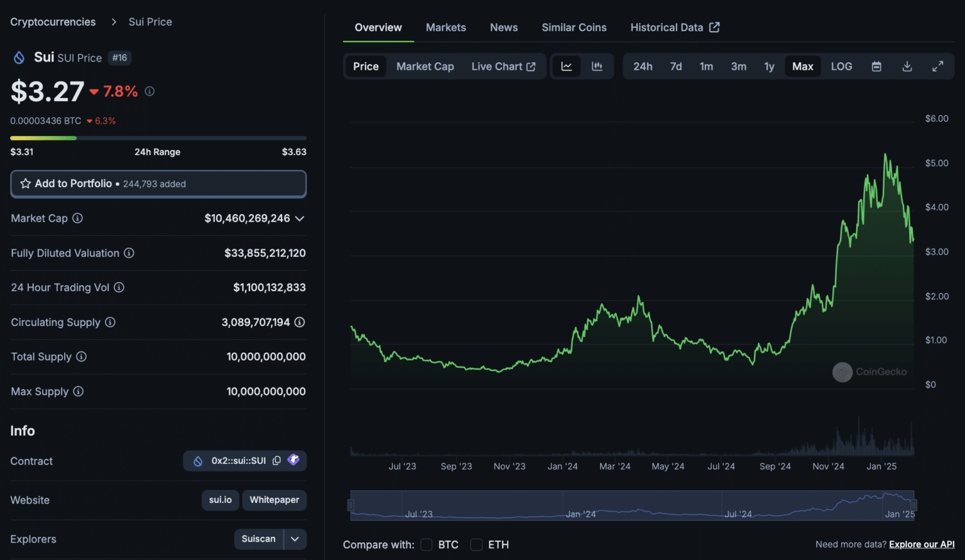This screenshot has width=965, height=560.
Task: Click the star in Add to Portfolio
Action: point(26,183)
